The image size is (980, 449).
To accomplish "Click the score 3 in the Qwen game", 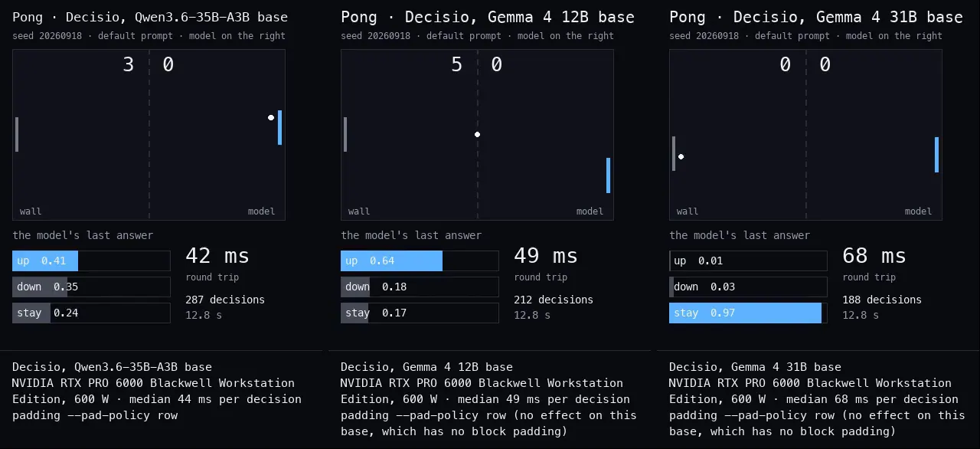I will coord(129,65).
